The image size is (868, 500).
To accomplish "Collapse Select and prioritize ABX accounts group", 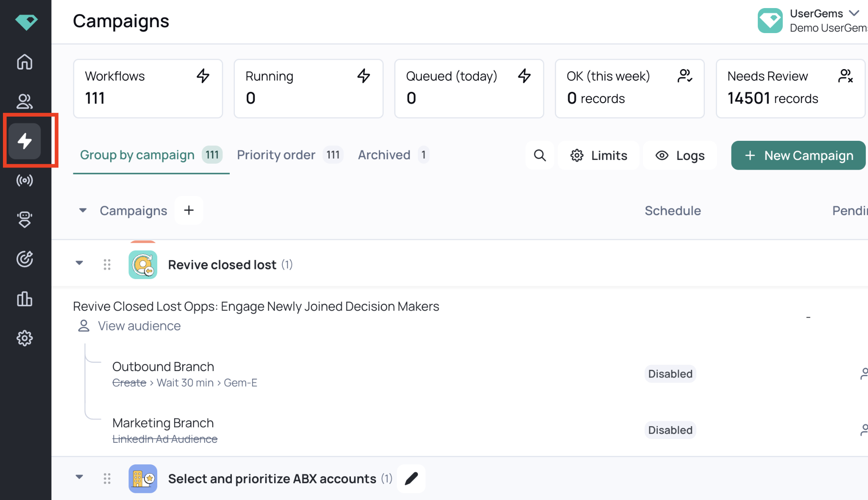I will click(x=79, y=477).
